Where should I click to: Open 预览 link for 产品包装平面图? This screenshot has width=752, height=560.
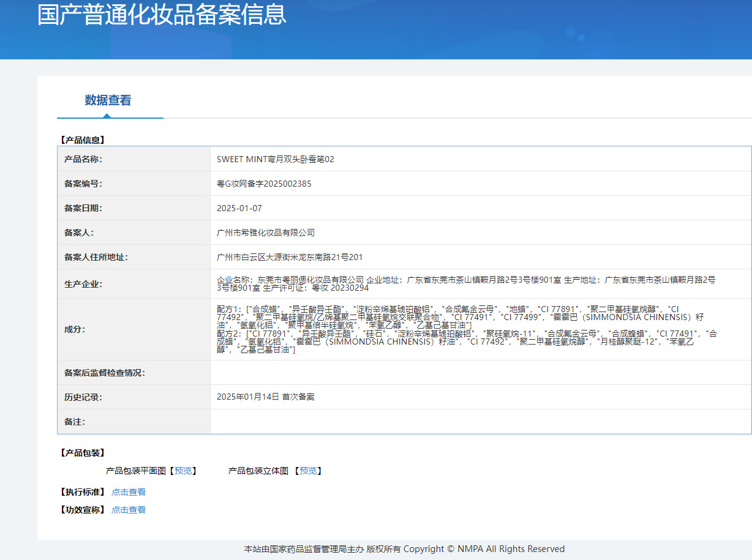[x=183, y=471]
